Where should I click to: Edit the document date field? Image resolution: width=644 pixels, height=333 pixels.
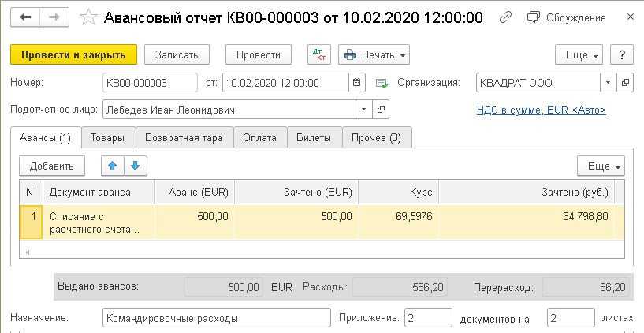coord(286,83)
